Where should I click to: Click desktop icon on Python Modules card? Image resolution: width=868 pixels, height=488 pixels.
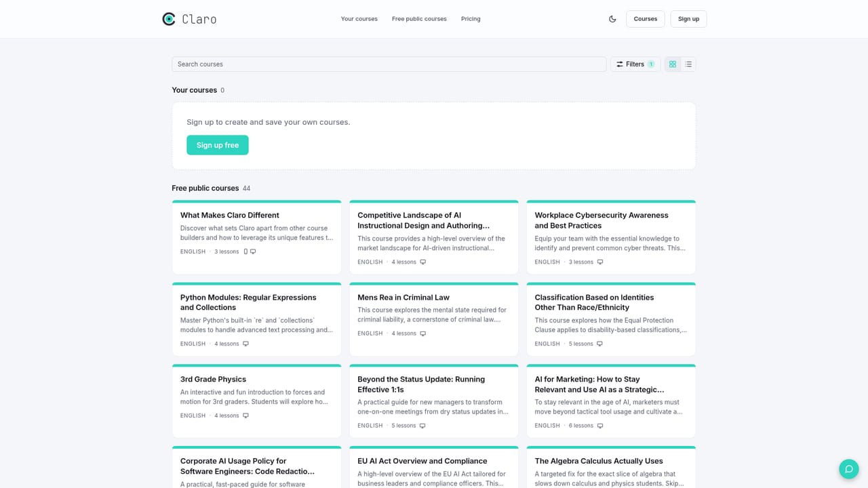click(x=246, y=344)
